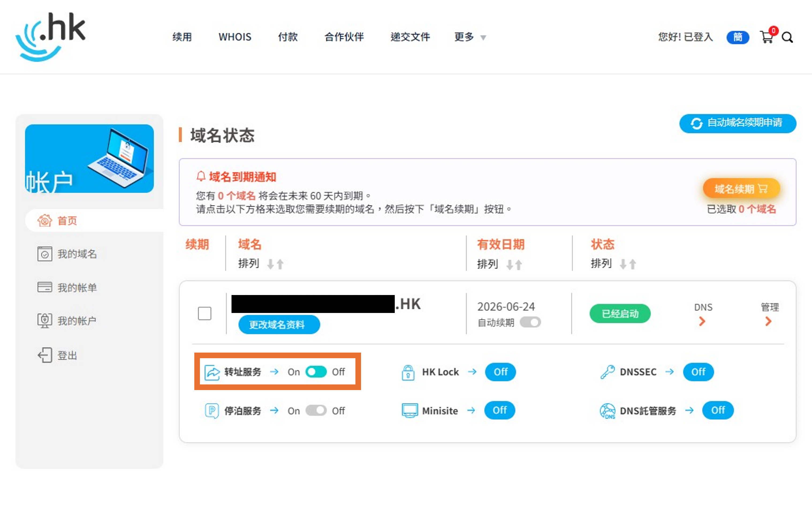Open the WHOIS menu item
The image size is (812, 510).
click(x=235, y=37)
